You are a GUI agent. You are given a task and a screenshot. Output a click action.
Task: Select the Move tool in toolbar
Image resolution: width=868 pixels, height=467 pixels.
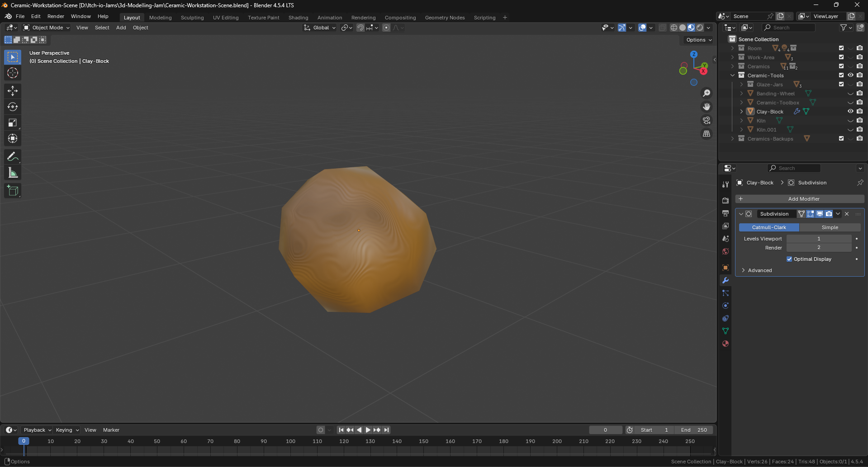pyautogui.click(x=13, y=91)
